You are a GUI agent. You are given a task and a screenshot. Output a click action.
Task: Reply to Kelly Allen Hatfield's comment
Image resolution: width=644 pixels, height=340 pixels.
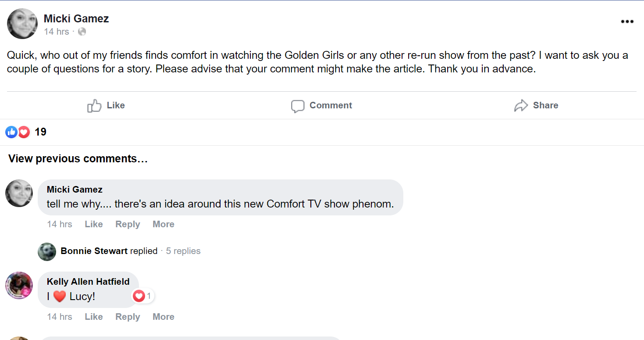(x=128, y=317)
